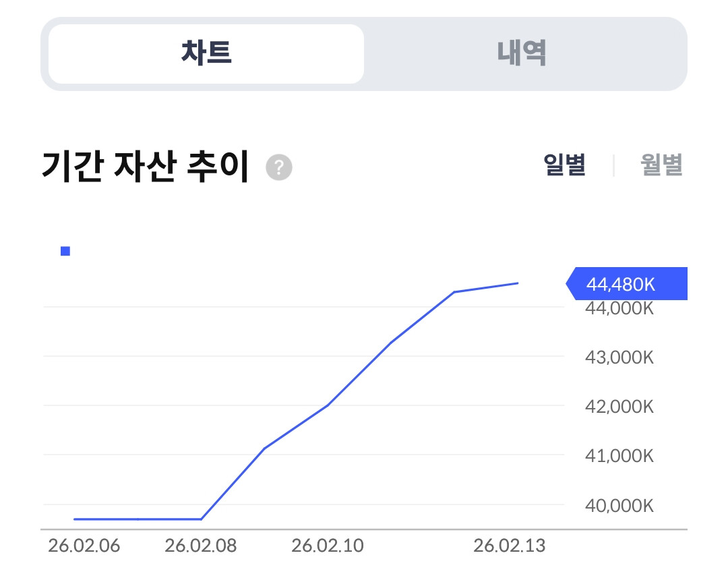Click the chart line's final data point
Viewport: 728px width, 574px height.
pos(518,283)
